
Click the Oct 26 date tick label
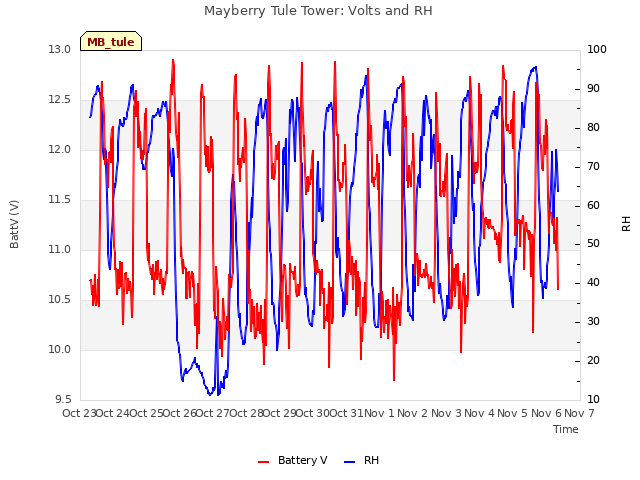tap(180, 413)
